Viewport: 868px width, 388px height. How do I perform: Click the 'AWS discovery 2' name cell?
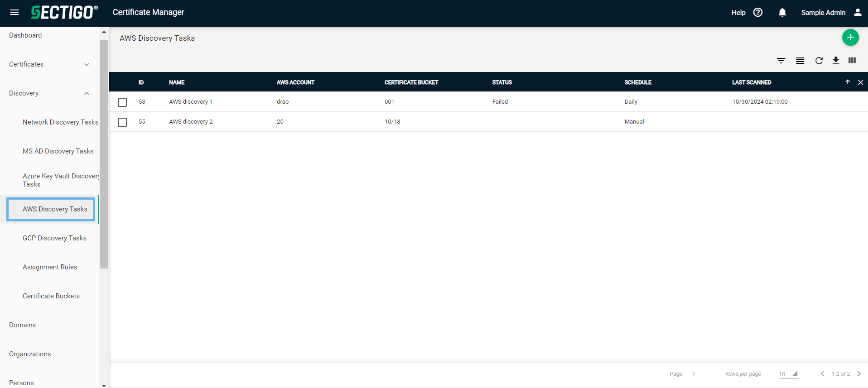[x=191, y=122]
